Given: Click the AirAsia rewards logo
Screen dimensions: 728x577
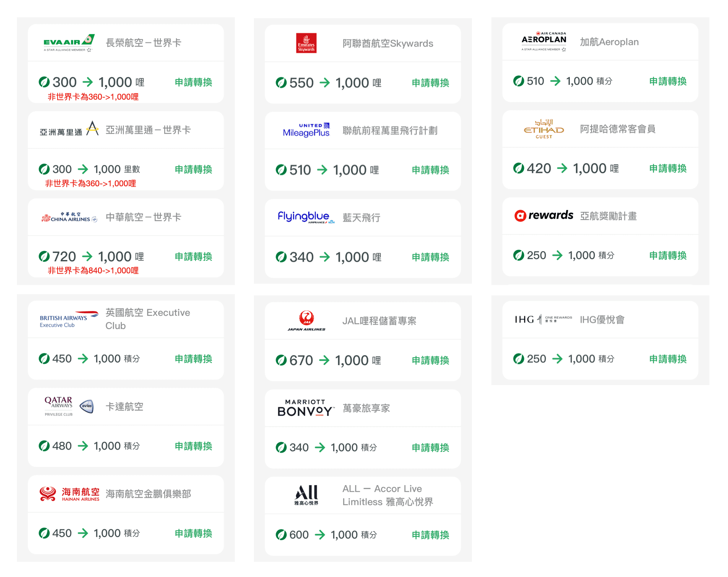Looking at the screenshot, I should tap(544, 215).
